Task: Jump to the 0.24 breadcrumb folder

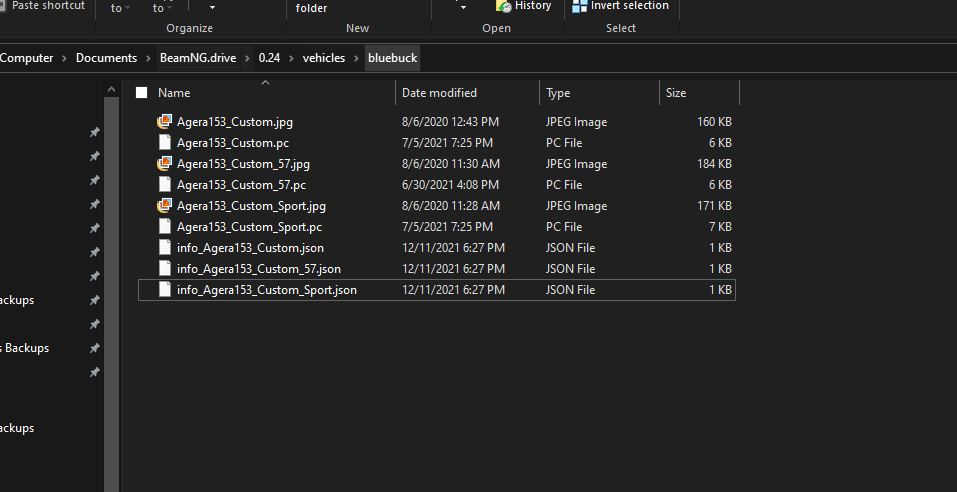Action: tap(269, 58)
